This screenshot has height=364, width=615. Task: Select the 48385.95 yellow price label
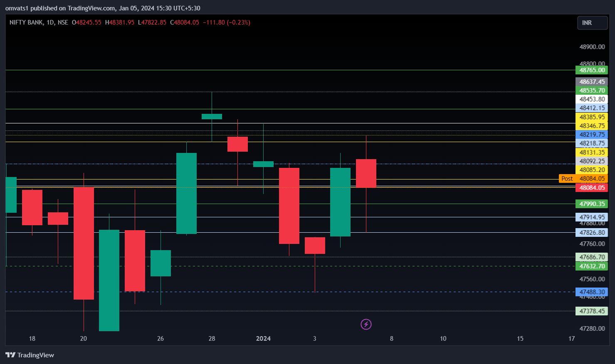point(592,117)
